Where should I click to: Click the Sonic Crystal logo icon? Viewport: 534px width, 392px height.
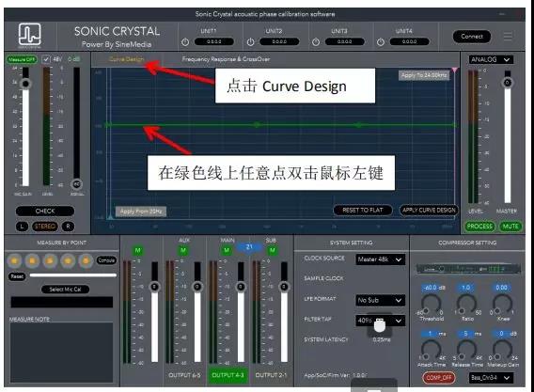tap(30, 35)
